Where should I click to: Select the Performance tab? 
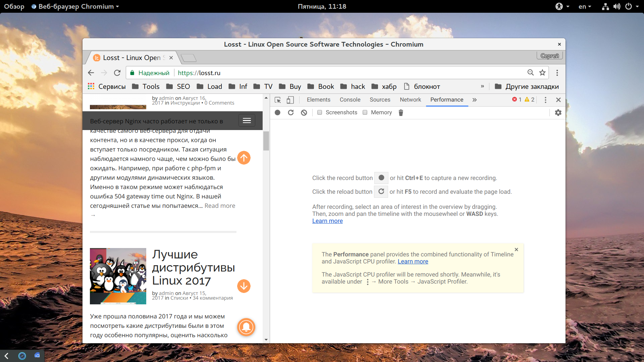coord(447,100)
